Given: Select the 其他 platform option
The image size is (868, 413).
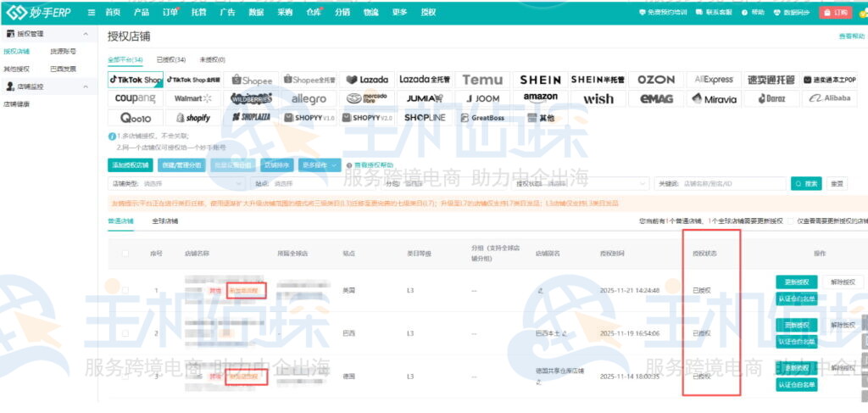Looking at the screenshot, I should click(x=540, y=117).
